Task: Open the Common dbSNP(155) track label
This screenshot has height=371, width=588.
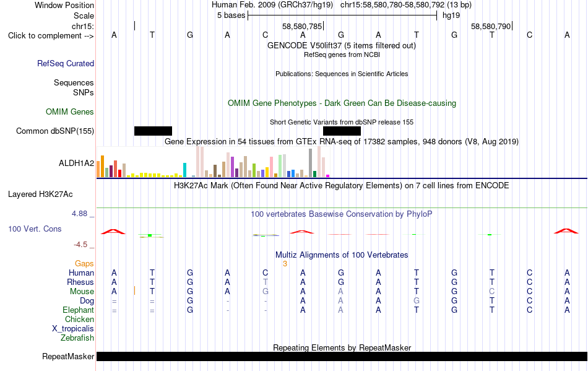Action: coord(54,131)
